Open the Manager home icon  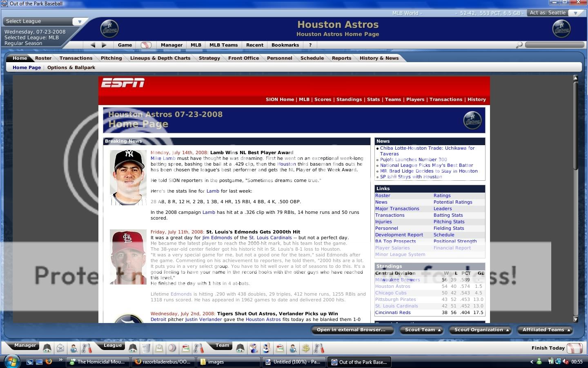[x=47, y=348]
